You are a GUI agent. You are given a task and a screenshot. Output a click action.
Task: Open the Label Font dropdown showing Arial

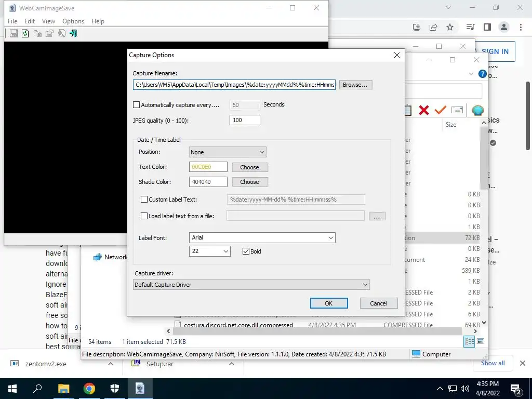coord(262,237)
